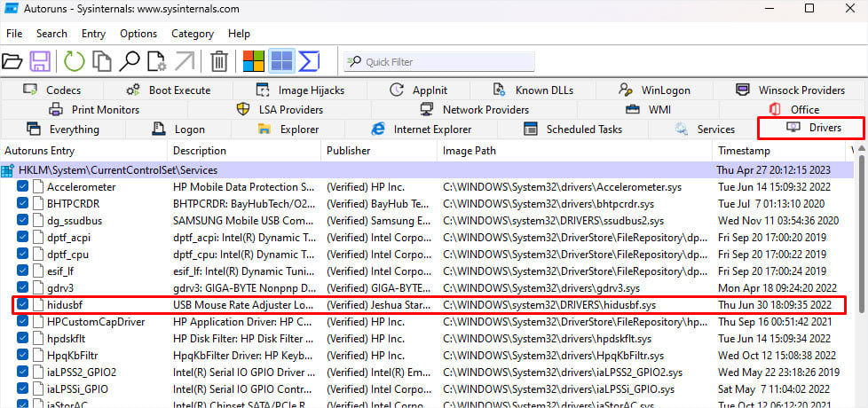Switch to the LSA Providers tab

click(280, 109)
